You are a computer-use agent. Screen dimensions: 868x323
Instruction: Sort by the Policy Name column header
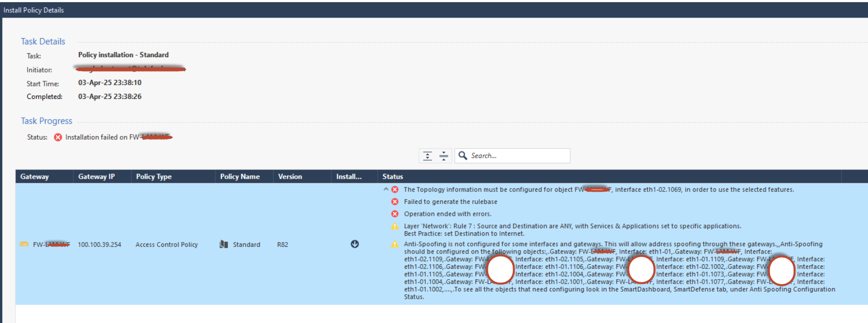click(x=240, y=177)
